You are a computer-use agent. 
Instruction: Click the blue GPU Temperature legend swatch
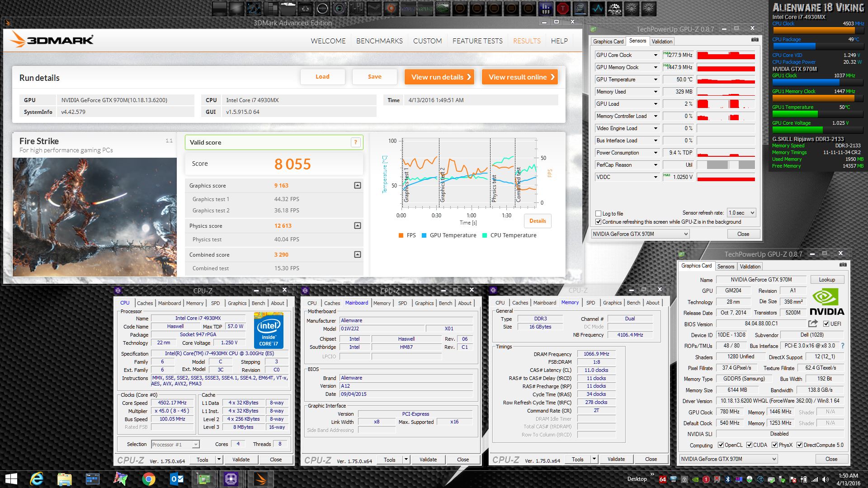pos(424,235)
